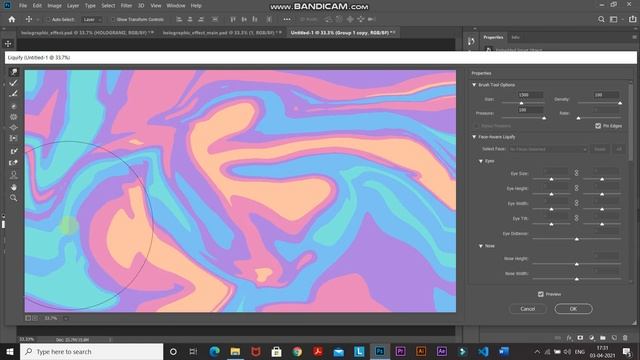Collapse the Eyes section
This screenshot has height=360, width=640.
point(480,161)
